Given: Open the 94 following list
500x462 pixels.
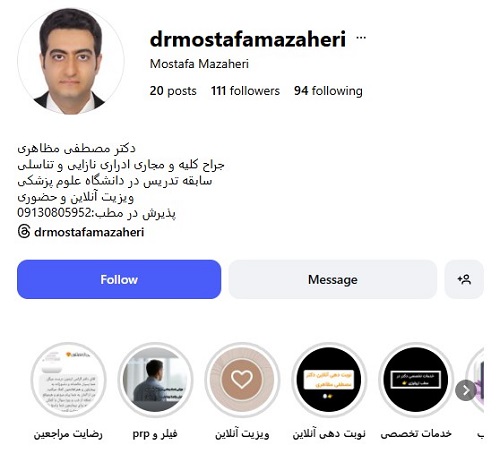Looking at the screenshot, I should 328,91.
